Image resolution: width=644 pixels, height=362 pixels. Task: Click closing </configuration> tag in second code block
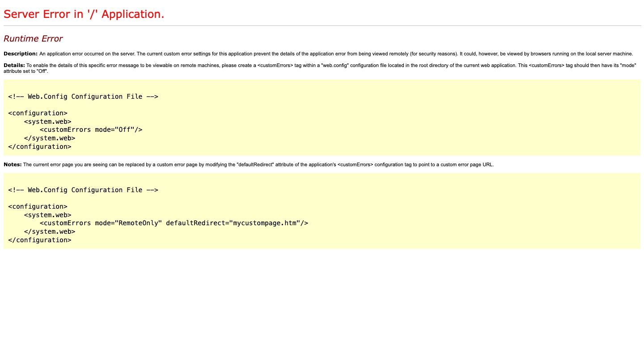tap(39, 240)
